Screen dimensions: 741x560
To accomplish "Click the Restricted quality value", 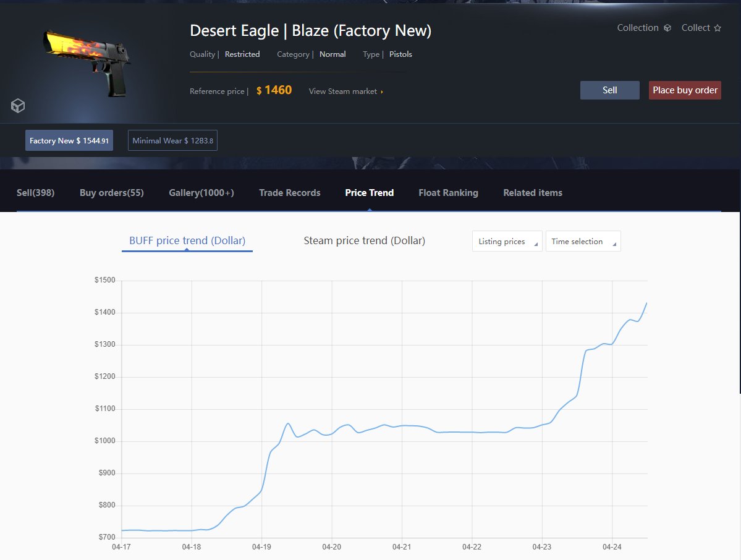I will (242, 54).
